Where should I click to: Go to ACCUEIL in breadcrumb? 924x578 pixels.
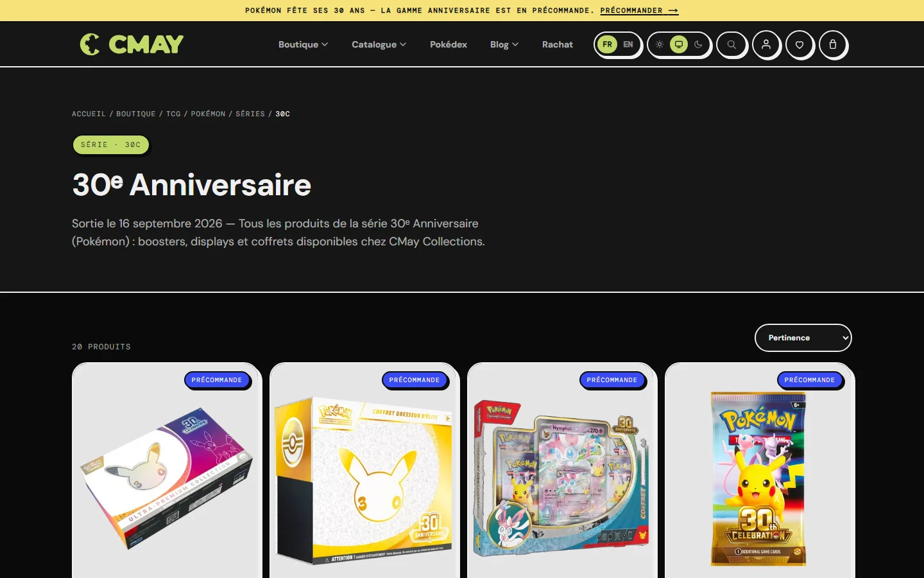pos(89,114)
